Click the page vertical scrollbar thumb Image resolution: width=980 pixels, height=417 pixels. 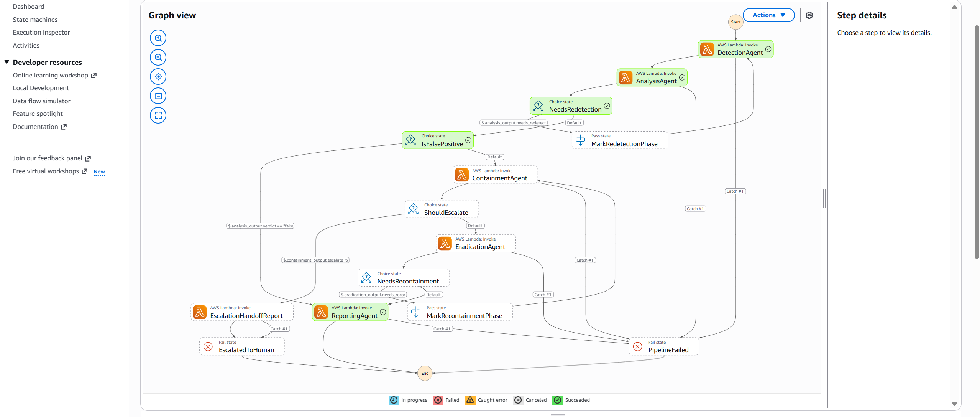pyautogui.click(x=977, y=142)
